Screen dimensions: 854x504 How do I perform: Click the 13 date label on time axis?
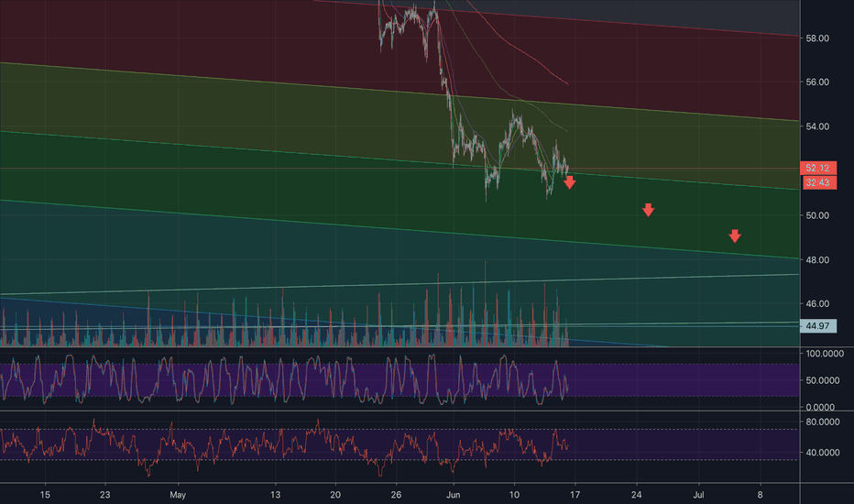(x=276, y=495)
